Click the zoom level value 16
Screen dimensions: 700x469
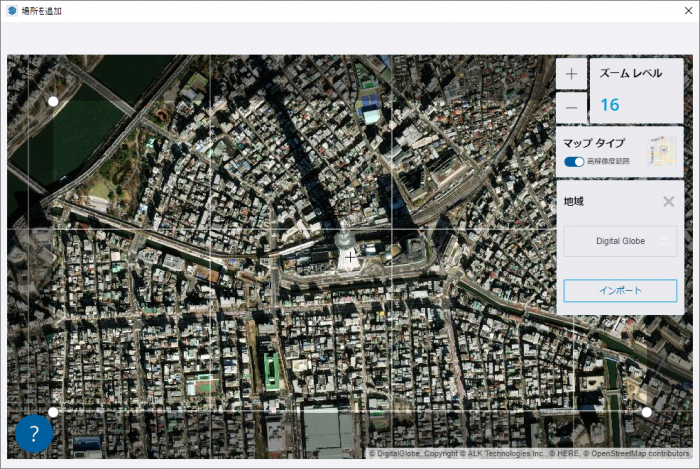[609, 105]
